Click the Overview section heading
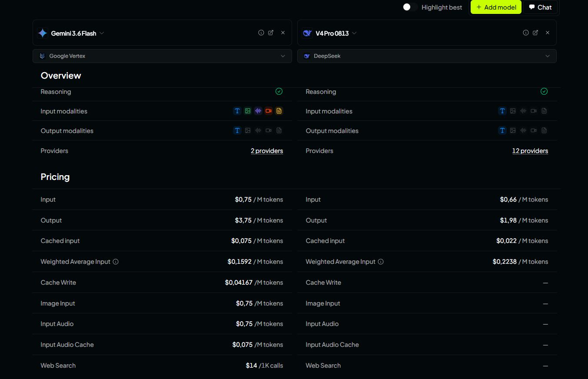Image resolution: width=588 pixels, height=379 pixels. click(x=61, y=76)
